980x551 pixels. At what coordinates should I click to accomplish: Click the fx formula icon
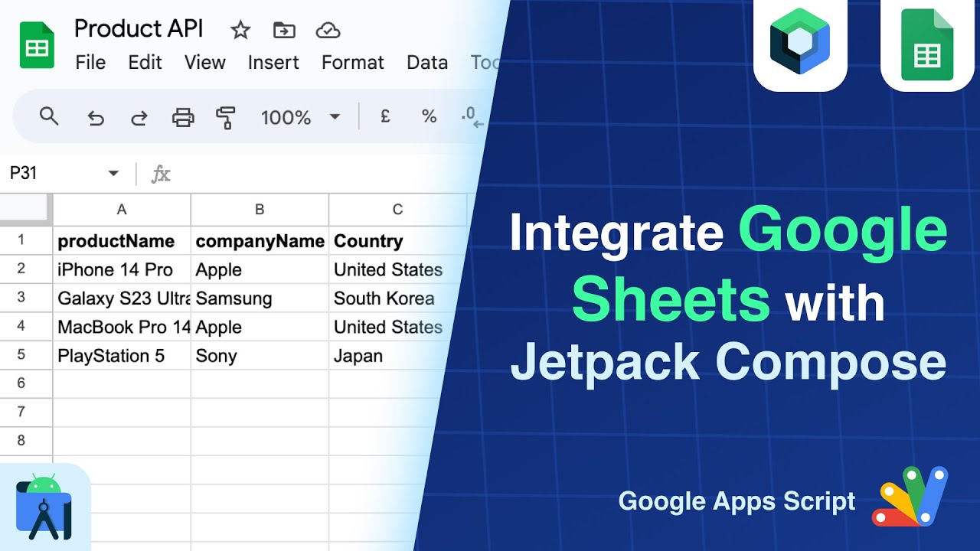tap(161, 174)
